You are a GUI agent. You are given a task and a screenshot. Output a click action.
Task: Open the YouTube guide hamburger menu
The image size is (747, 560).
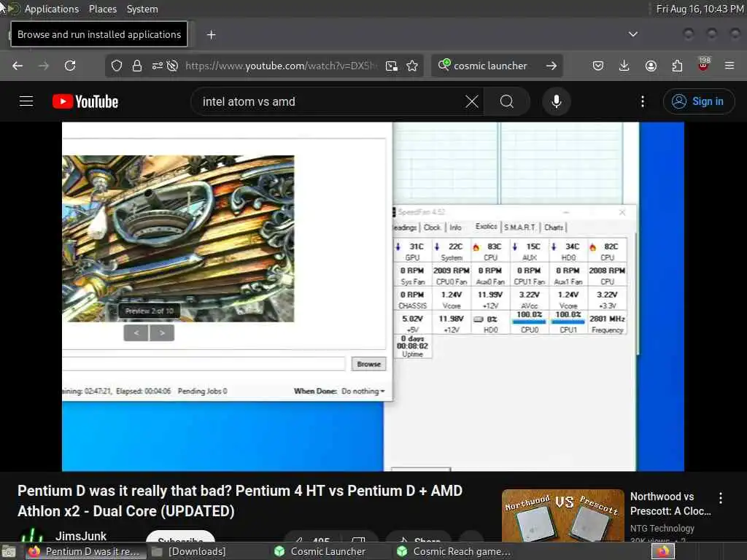click(26, 101)
